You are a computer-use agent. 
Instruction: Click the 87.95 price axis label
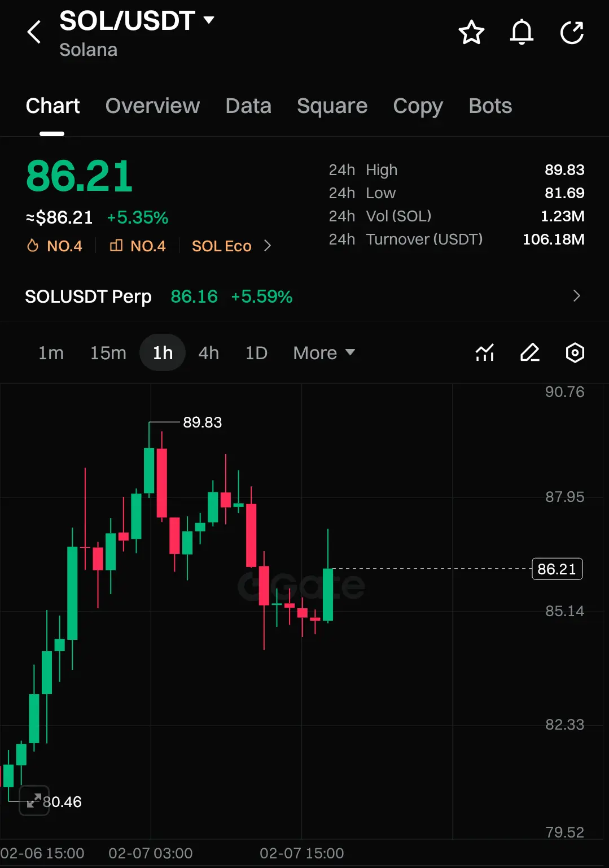pyautogui.click(x=564, y=497)
